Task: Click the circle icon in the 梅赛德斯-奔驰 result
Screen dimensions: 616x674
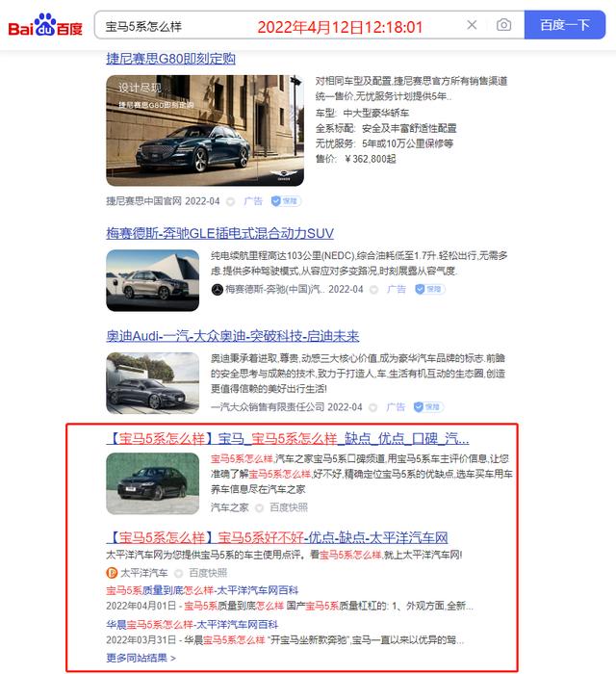Action: click(x=373, y=290)
